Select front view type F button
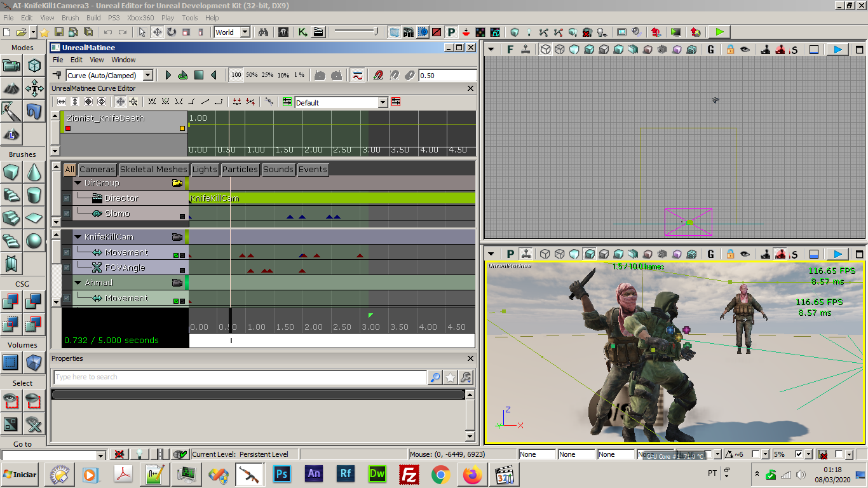Image resolution: width=868 pixels, height=488 pixels. pyautogui.click(x=510, y=50)
